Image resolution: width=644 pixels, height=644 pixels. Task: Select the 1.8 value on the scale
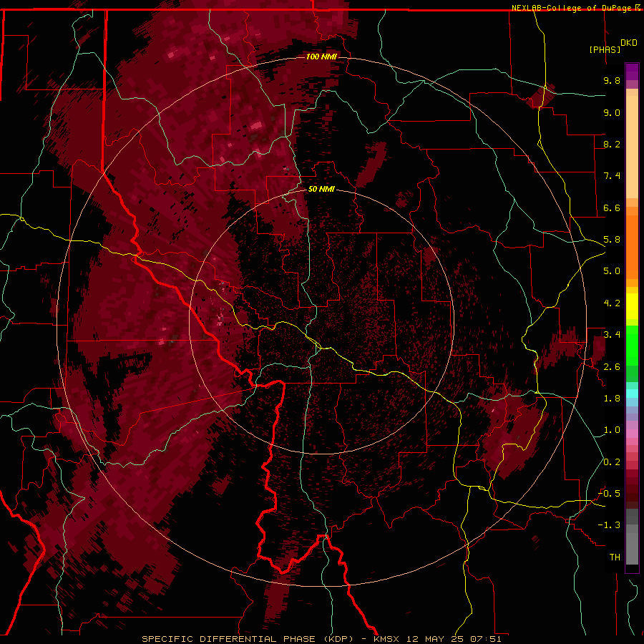click(612, 399)
